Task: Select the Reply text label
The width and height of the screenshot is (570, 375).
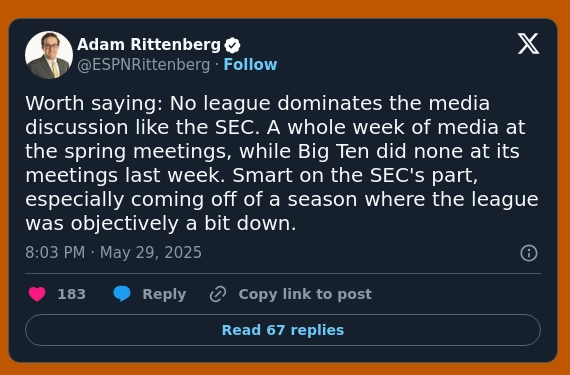Action: pos(164,294)
